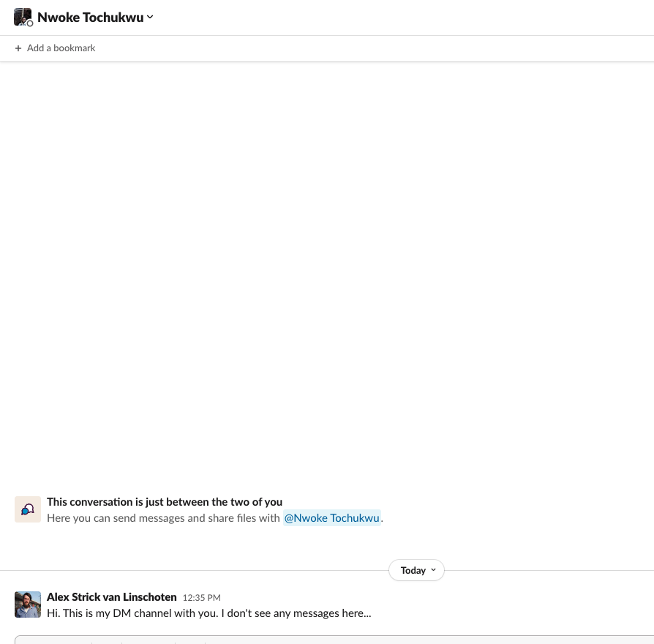Click the message starting with 'Hi. This is my DM channel'
Screen dimensions: 654x644
208,613
